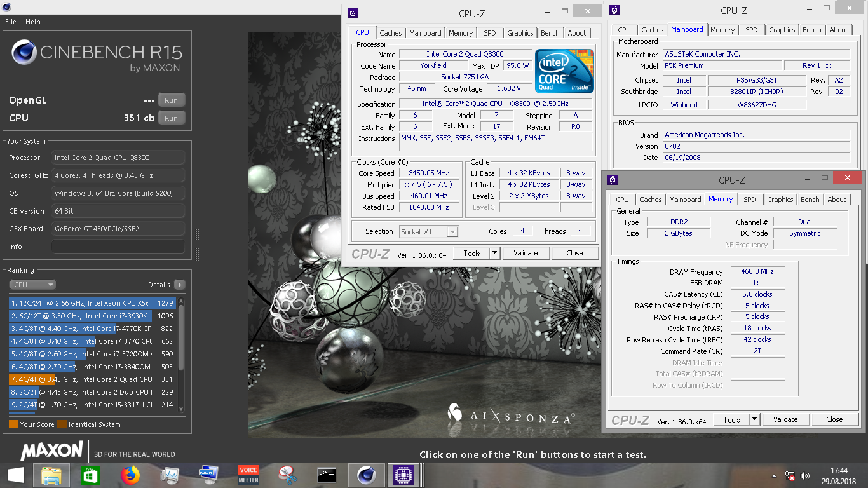The image size is (868, 488).
Task: Open About tab in Mainboard window
Action: pos(839,30)
